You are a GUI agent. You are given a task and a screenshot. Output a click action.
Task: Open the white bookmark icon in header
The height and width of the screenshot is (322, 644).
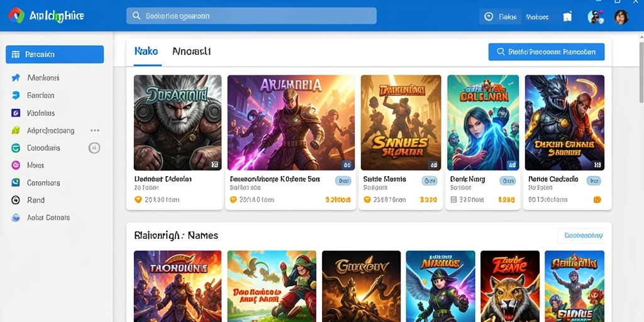[x=567, y=17]
